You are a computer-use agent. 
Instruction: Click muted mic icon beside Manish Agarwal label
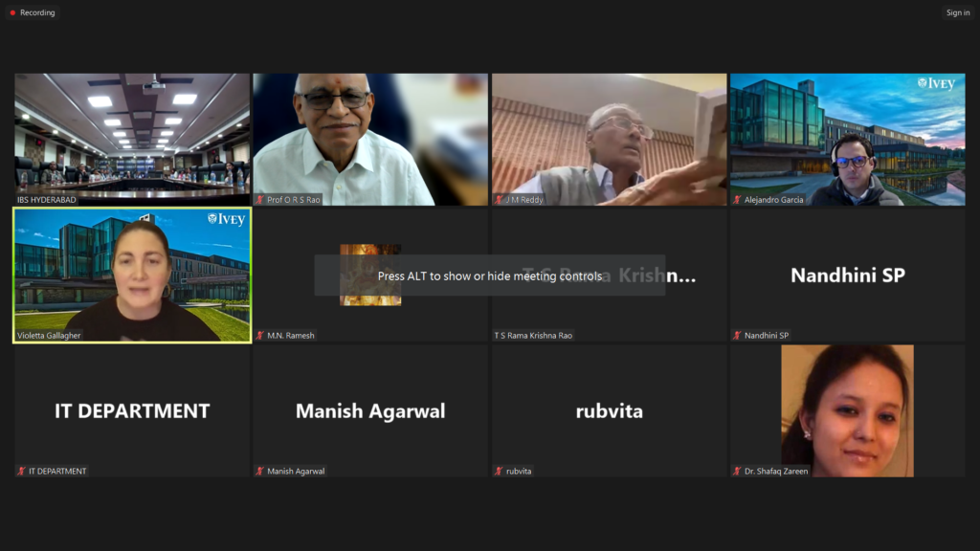click(259, 471)
